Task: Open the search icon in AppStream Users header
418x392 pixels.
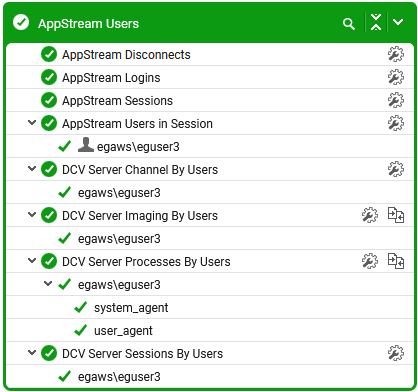Action: coord(349,24)
